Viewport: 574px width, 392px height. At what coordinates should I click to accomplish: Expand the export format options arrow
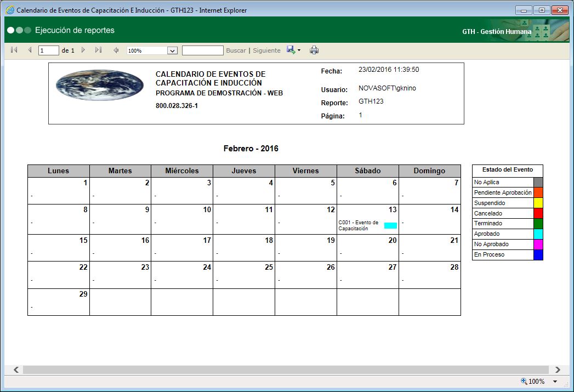(x=298, y=50)
